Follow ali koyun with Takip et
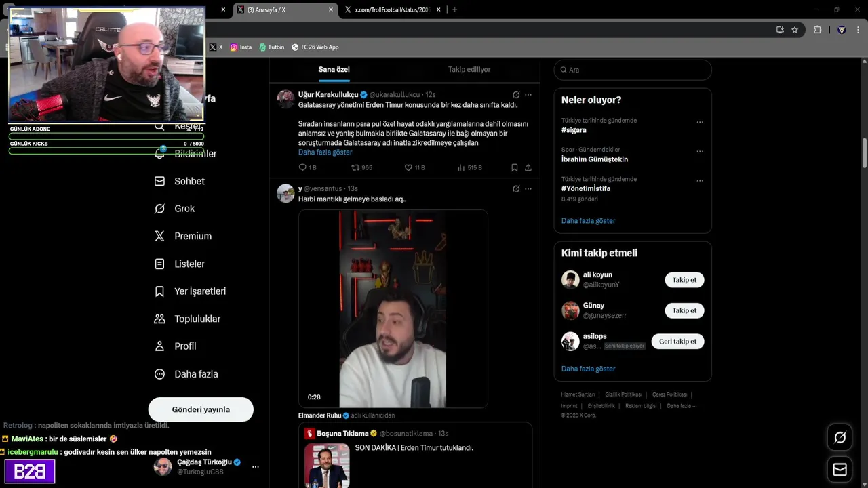This screenshot has width=868, height=488. [684, 280]
